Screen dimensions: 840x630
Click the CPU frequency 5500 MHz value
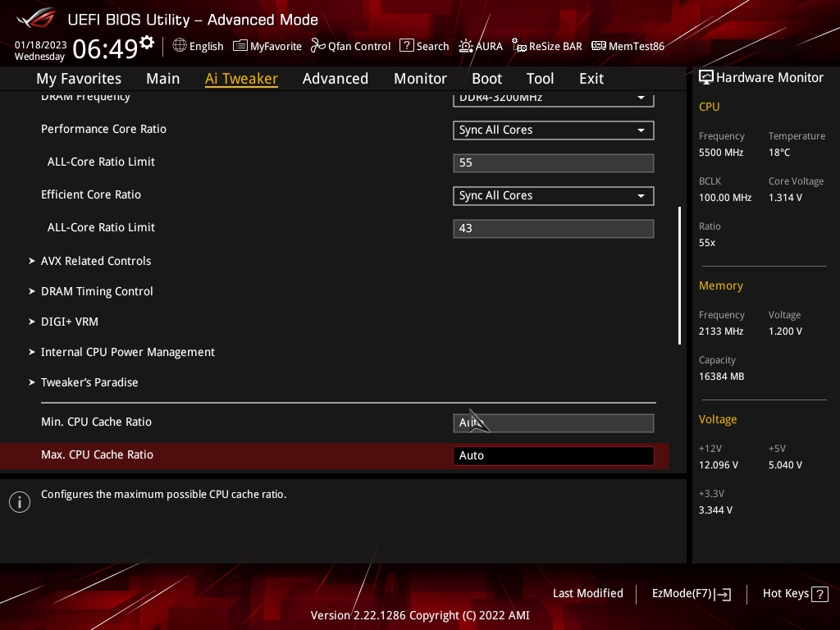721,153
